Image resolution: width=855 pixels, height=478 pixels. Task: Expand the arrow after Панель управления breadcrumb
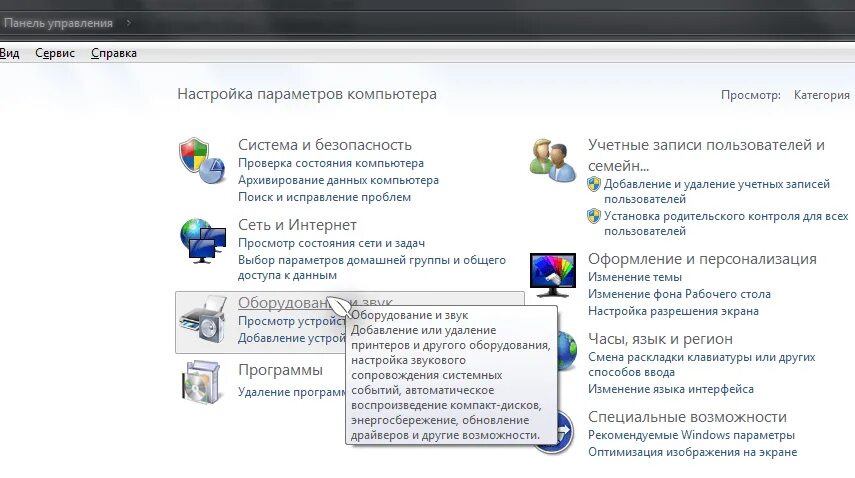pyautogui.click(x=128, y=23)
